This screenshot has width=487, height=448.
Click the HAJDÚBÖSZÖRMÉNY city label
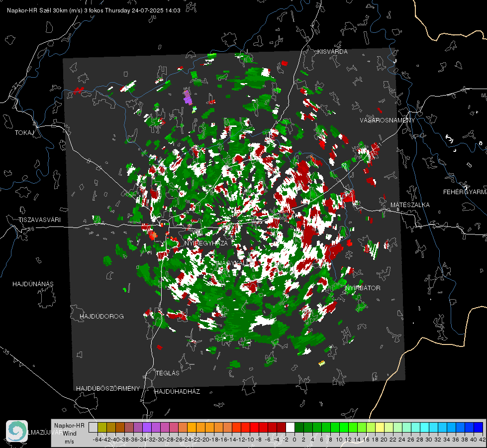[x=108, y=389]
